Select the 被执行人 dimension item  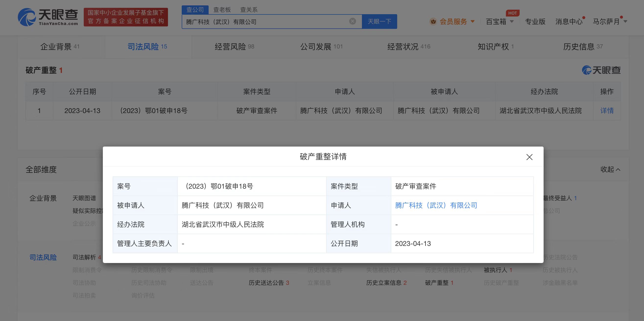coord(498,270)
